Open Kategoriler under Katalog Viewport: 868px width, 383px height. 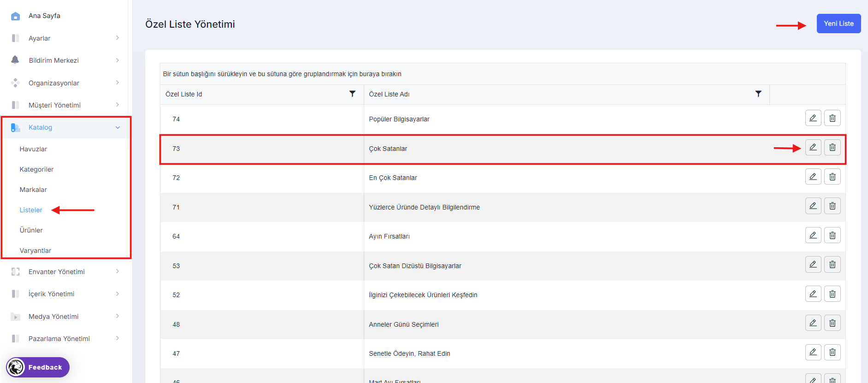[36, 169]
